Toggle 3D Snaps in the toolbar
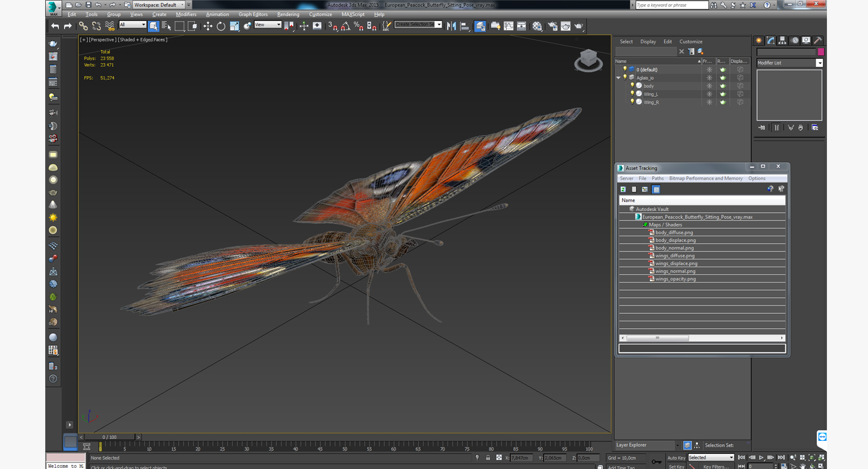The width and height of the screenshot is (868, 469). (333, 26)
